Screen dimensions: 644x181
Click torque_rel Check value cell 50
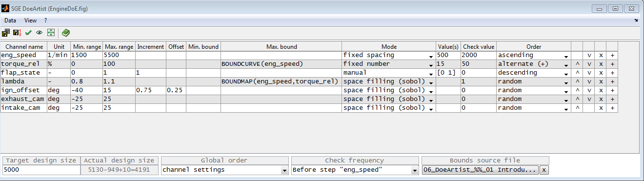479,64
